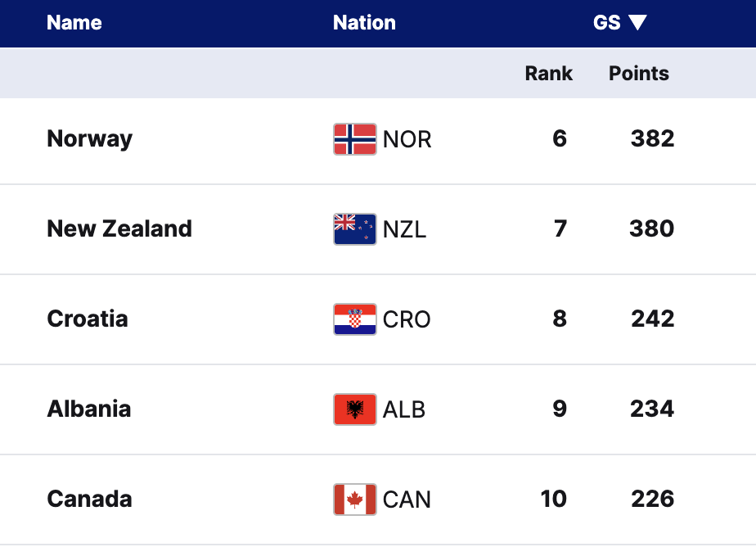The image size is (756, 547).
Task: Click the NZL nation code
Action: (404, 230)
